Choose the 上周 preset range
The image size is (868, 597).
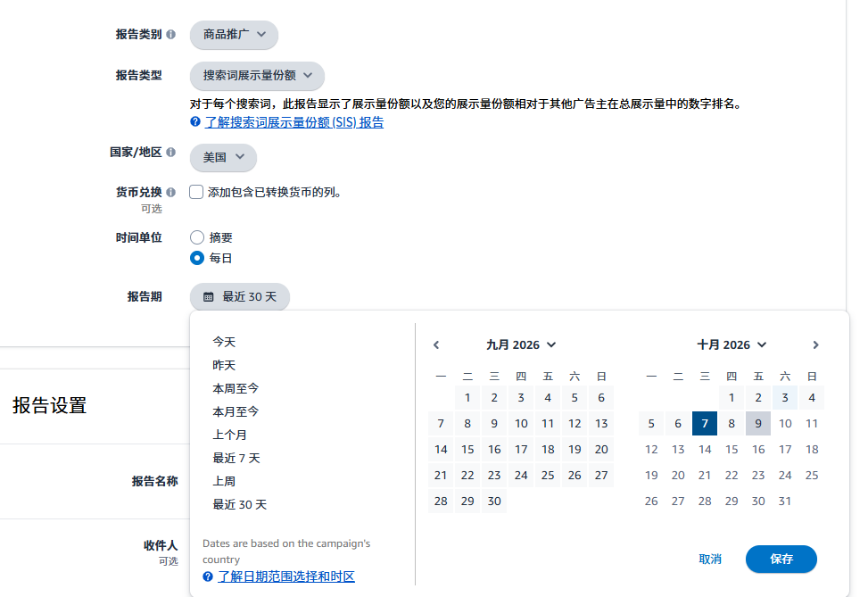point(224,481)
